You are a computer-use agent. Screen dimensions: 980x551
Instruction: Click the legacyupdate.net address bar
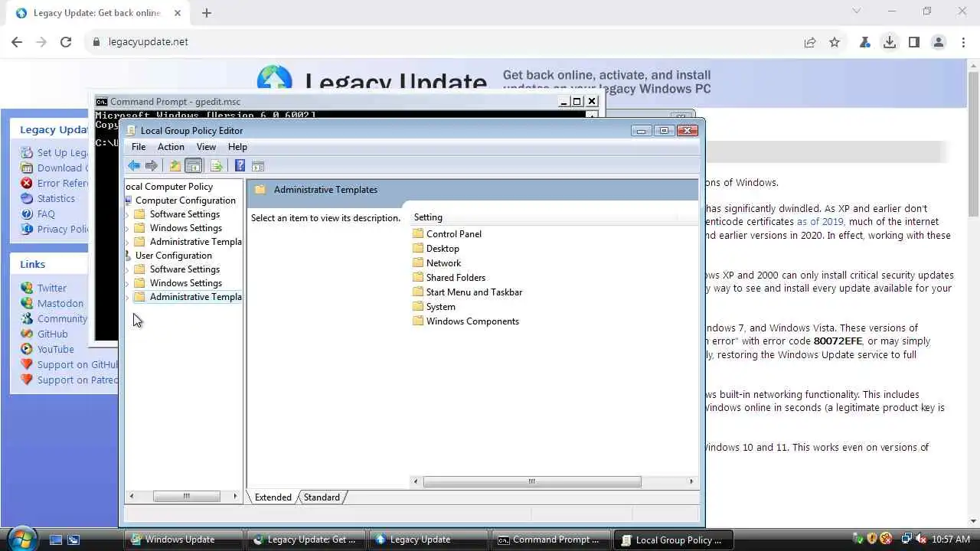[x=444, y=42]
